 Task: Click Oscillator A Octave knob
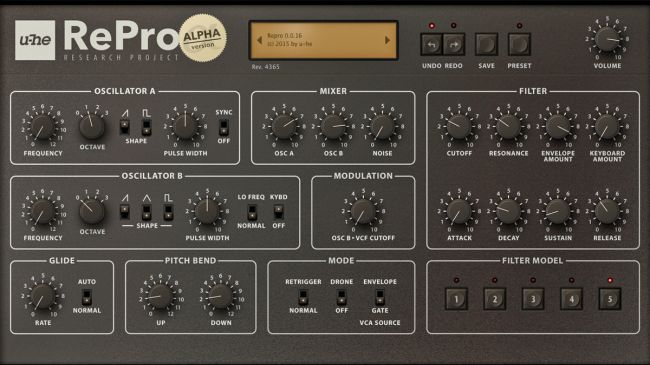(x=92, y=127)
